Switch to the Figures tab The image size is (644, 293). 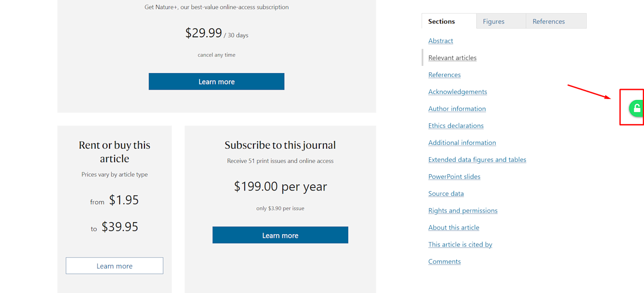[494, 21]
